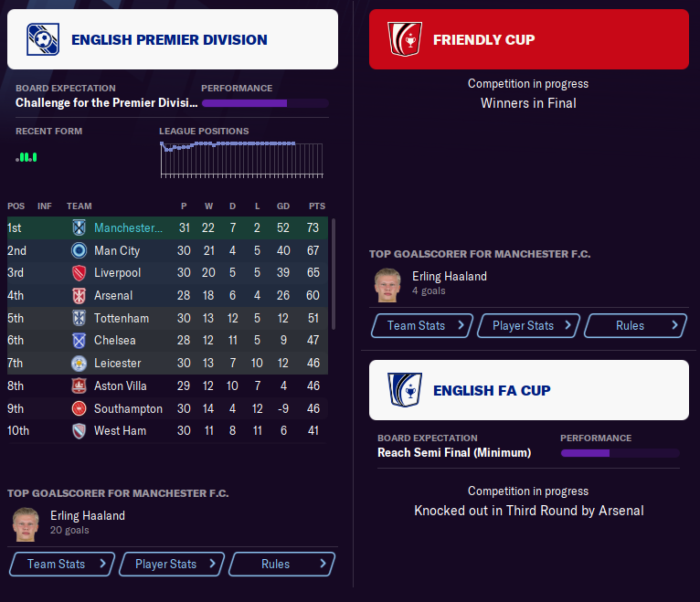Click the Southampton club badge
Viewport: 700px width, 602px height.
80,408
